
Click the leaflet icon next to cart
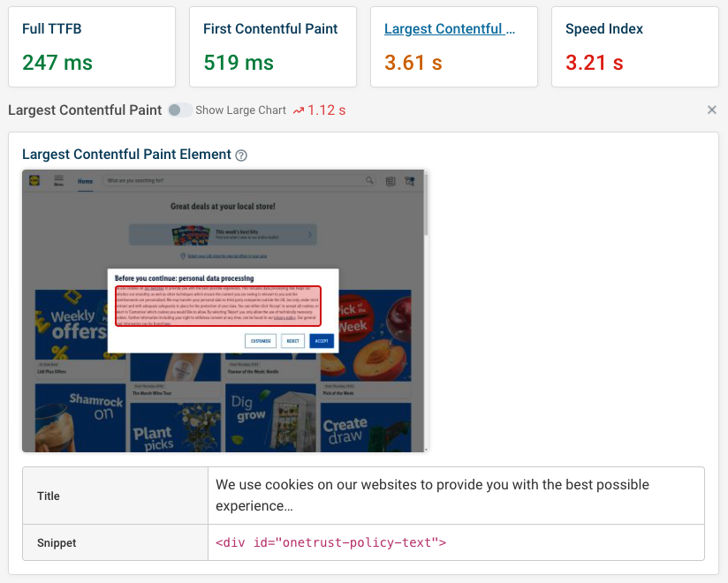click(391, 181)
